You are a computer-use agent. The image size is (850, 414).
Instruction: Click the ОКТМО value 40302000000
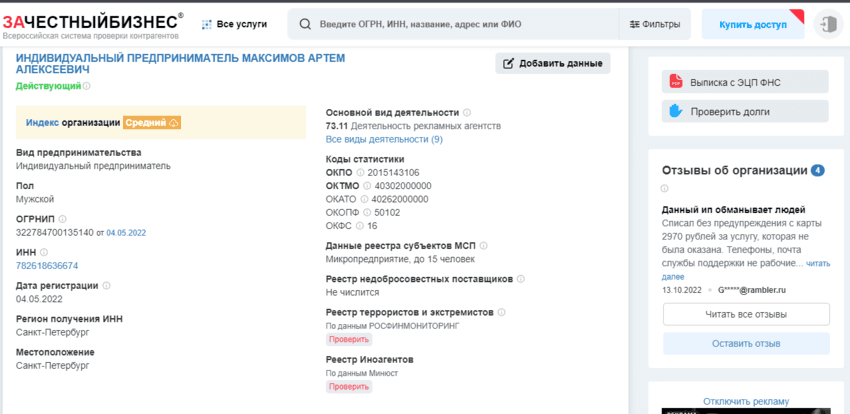point(403,186)
